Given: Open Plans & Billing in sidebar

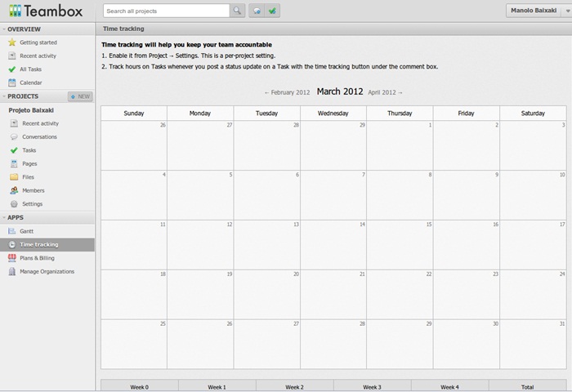Looking at the screenshot, I should [x=37, y=258].
